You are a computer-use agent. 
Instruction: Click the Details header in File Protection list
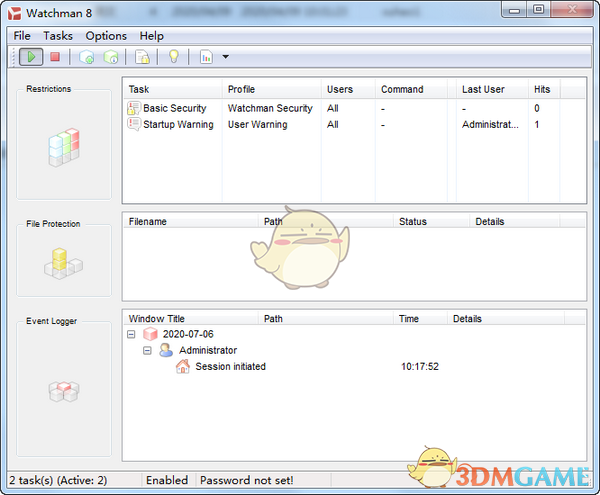515,221
